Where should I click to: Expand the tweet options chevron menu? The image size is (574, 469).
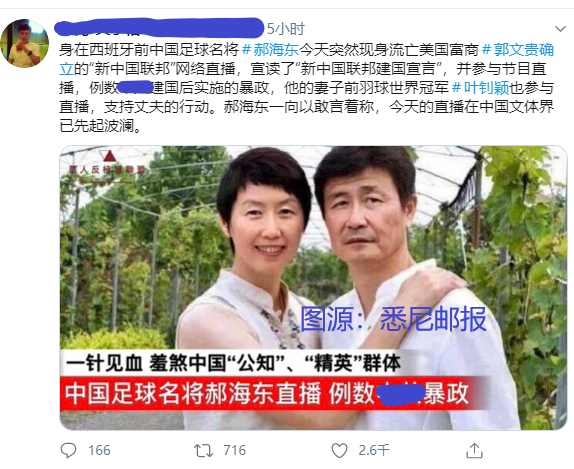(560, 29)
